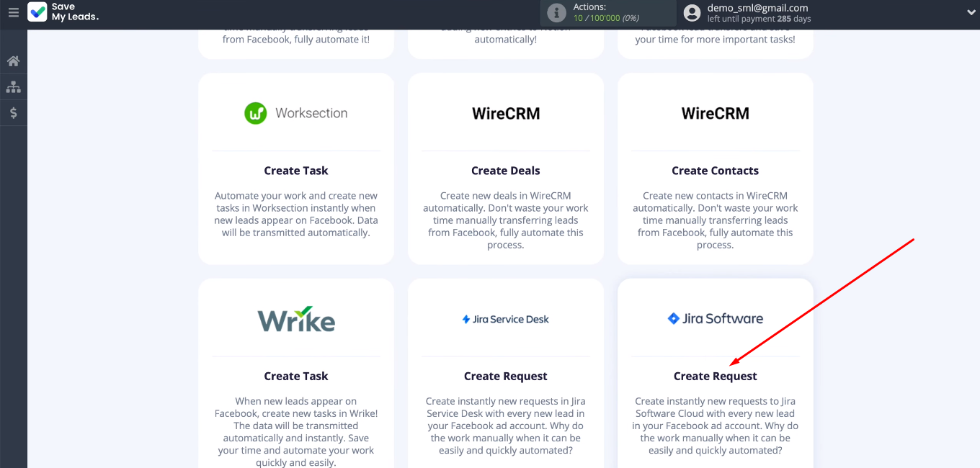Image resolution: width=980 pixels, height=468 pixels.
Task: Click the Jira Software logo
Action: (716, 318)
